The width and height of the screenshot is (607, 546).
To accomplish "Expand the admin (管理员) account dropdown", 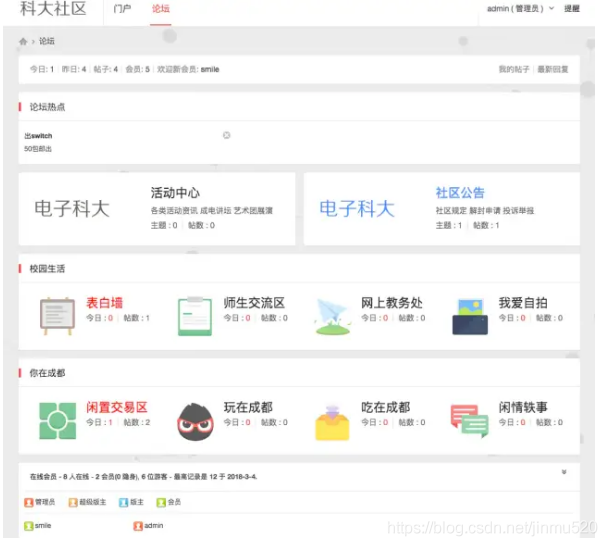I will (520, 9).
